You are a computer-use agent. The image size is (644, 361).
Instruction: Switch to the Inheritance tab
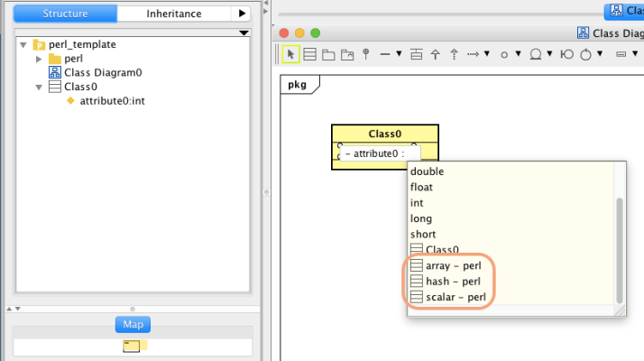tap(174, 14)
